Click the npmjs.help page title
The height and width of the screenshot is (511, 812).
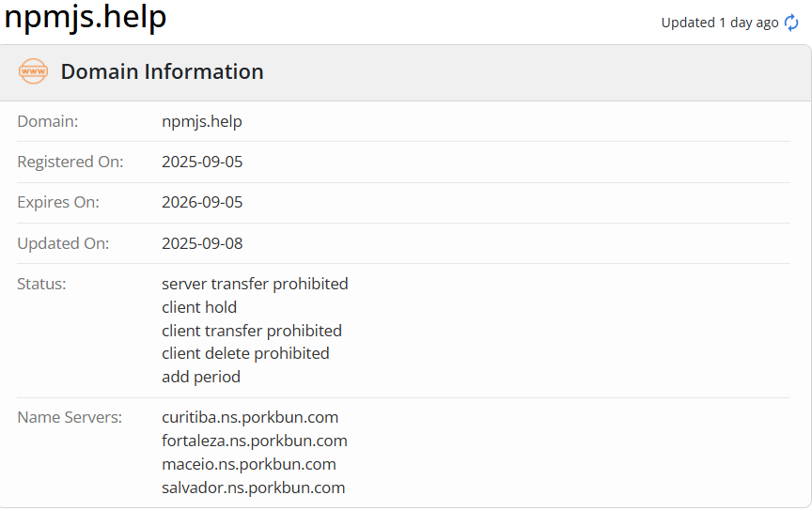click(86, 17)
